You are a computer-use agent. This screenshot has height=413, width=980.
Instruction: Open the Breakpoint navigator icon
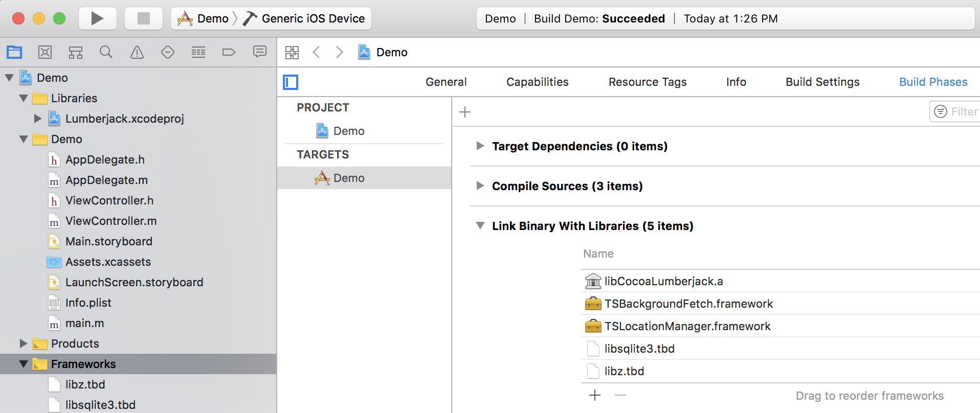click(229, 52)
